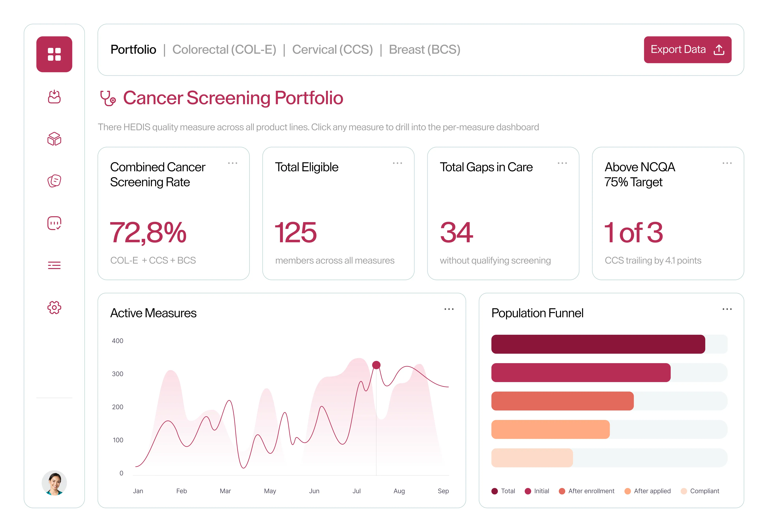Open the inbox download icon in sidebar
768x532 pixels.
coord(54,97)
